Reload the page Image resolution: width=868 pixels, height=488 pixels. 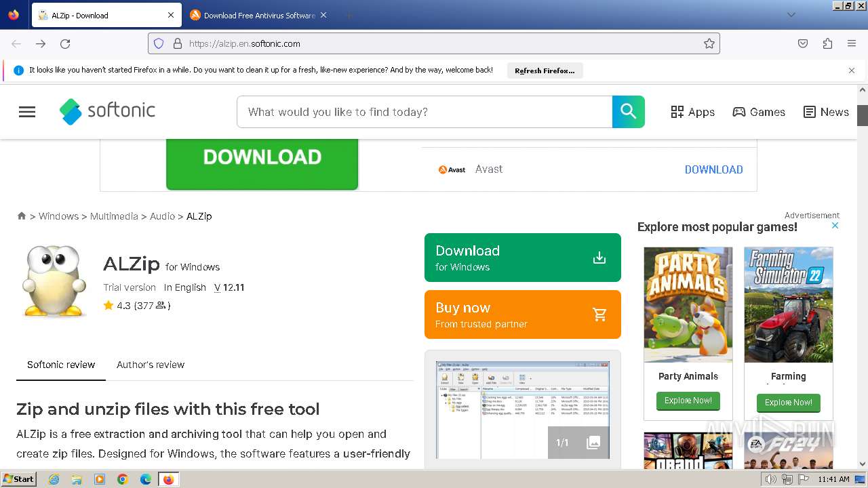[65, 43]
